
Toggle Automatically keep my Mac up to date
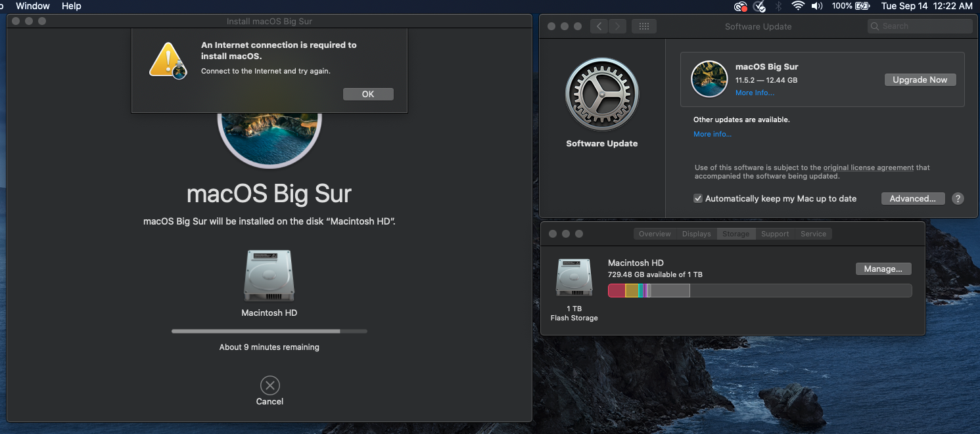pyautogui.click(x=698, y=198)
